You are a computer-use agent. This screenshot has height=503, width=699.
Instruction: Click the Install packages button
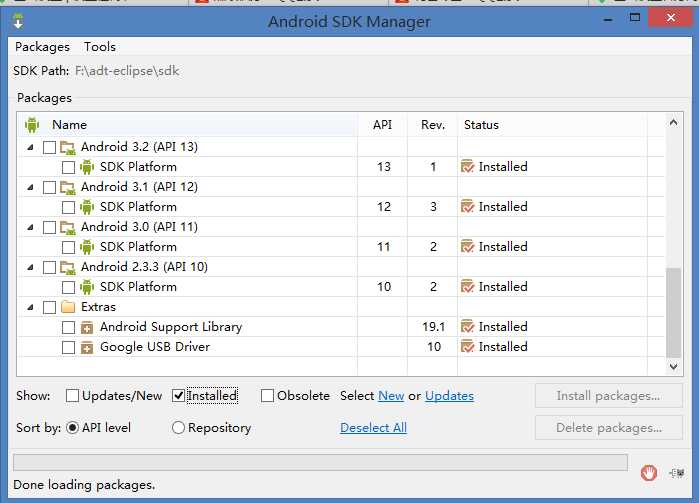(x=609, y=396)
